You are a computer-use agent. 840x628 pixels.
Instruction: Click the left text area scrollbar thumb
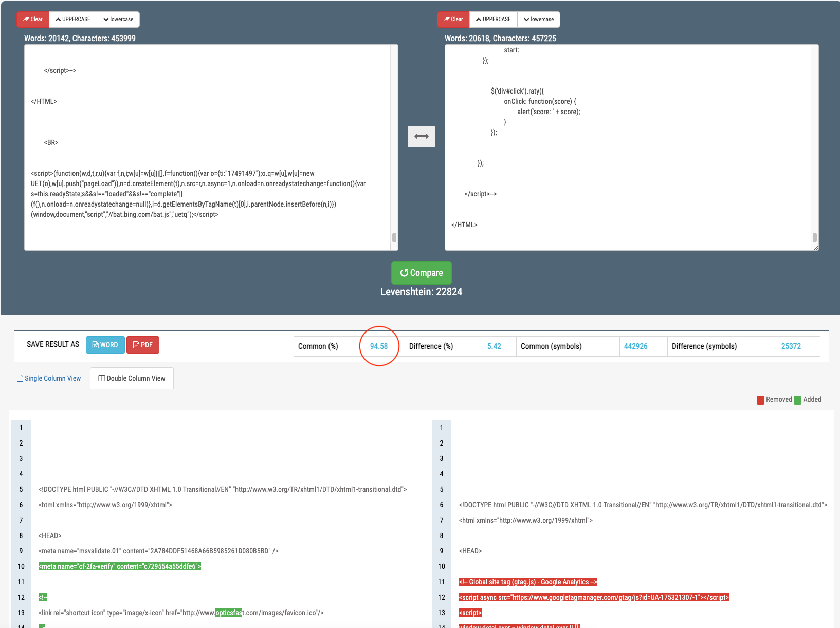tap(394, 237)
